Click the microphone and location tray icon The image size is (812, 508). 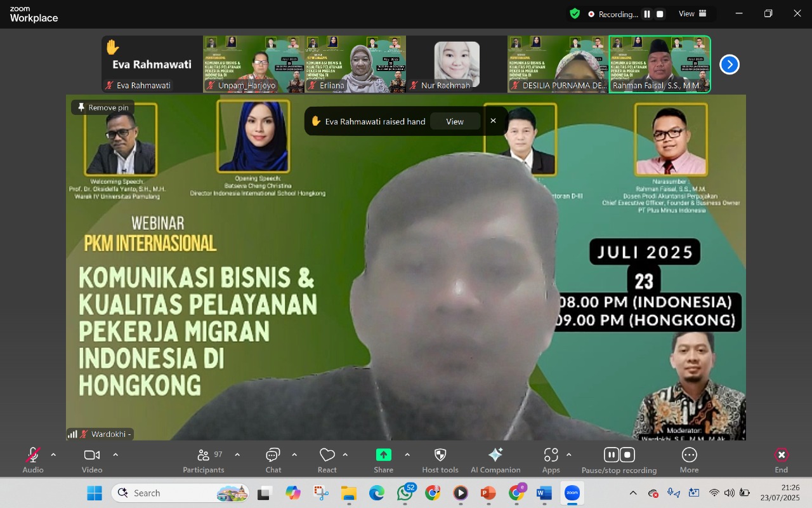pyautogui.click(x=674, y=493)
